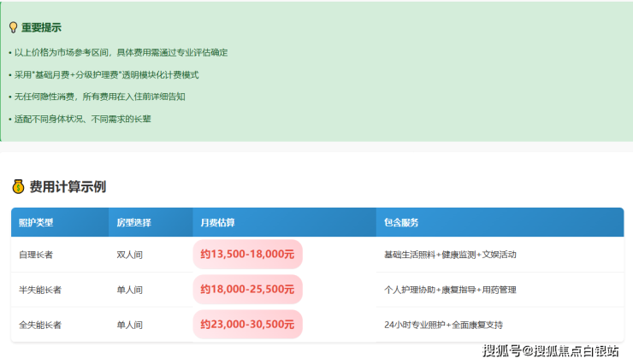Select the 半失能长者 row label
The height and width of the screenshot is (364, 633).
pos(40,290)
